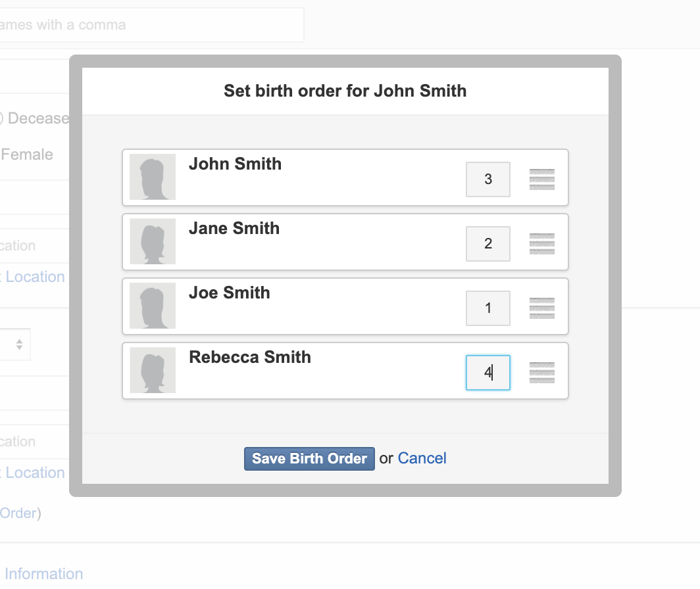Click the Save Birth Order button

(309, 459)
